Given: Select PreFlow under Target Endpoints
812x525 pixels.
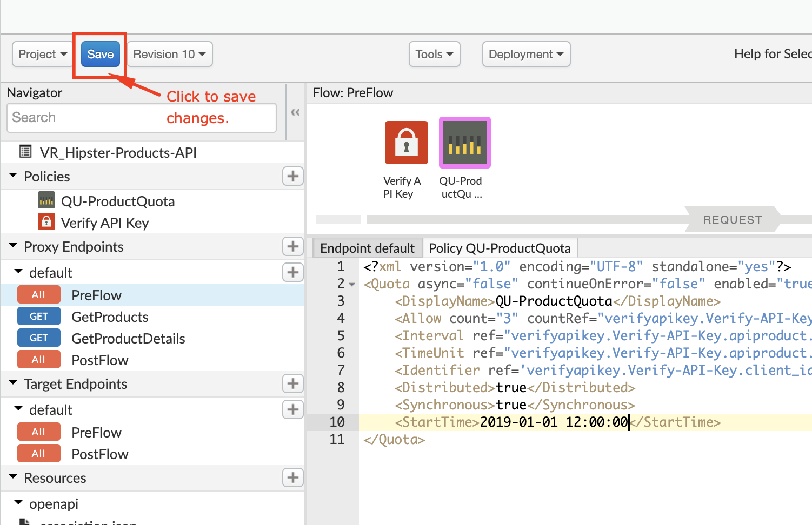Looking at the screenshot, I should click(x=97, y=433).
